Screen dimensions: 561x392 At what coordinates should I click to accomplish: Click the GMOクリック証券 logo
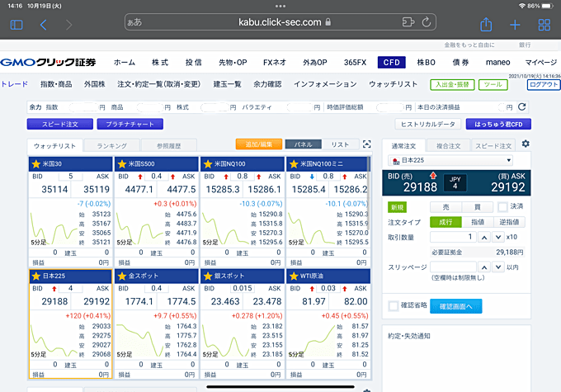coord(49,62)
